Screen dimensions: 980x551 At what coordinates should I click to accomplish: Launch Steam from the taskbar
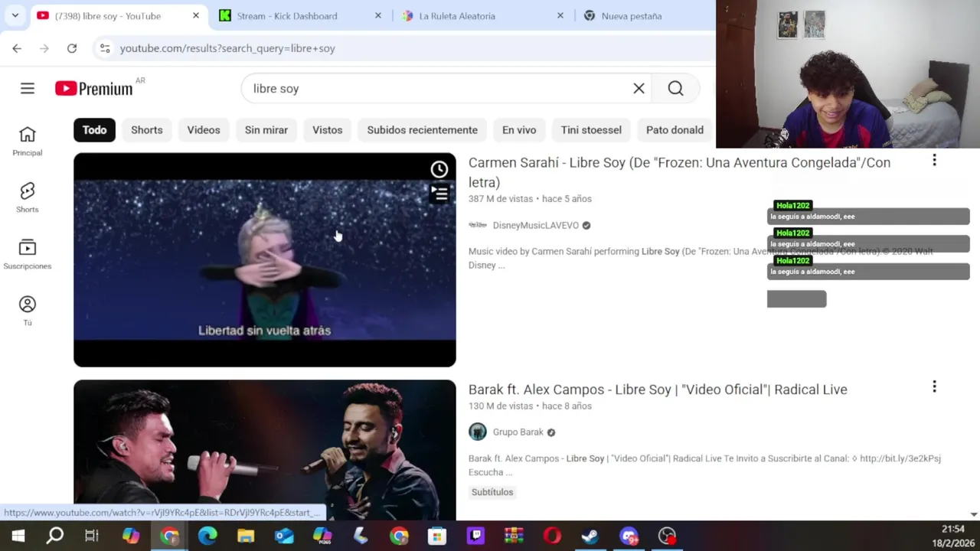(590, 536)
